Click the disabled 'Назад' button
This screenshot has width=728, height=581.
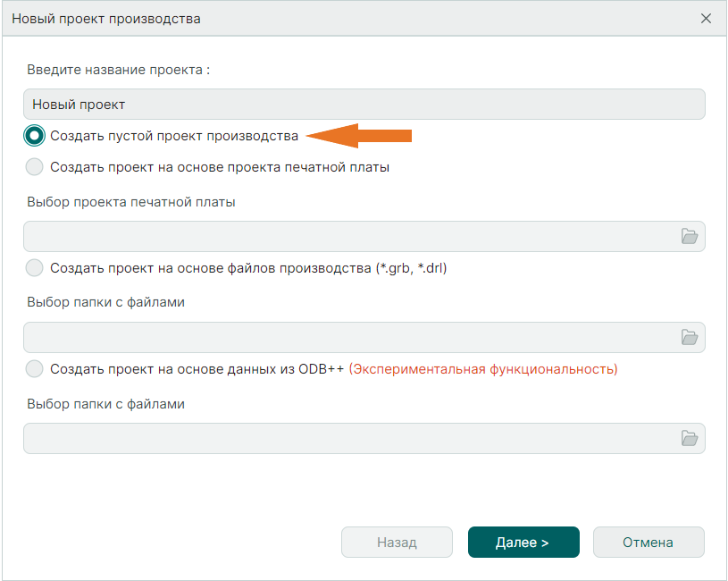click(397, 542)
